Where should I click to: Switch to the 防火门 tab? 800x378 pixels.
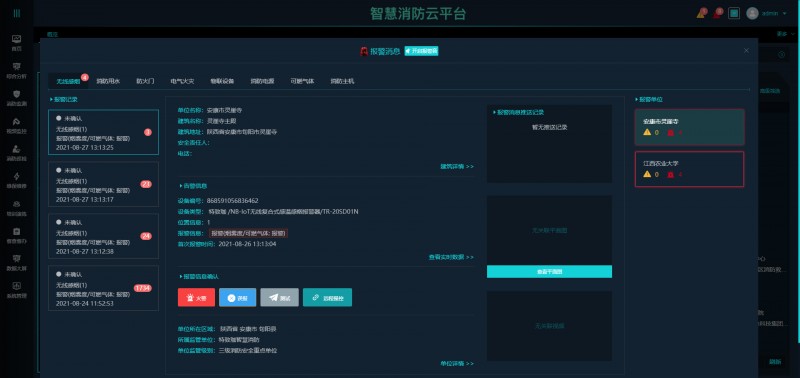(x=145, y=81)
